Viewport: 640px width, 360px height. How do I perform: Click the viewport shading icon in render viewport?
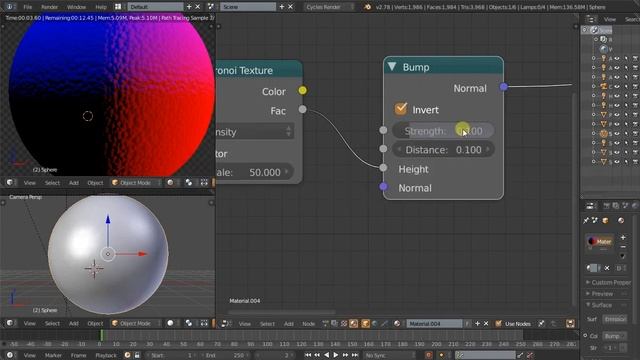point(171,182)
